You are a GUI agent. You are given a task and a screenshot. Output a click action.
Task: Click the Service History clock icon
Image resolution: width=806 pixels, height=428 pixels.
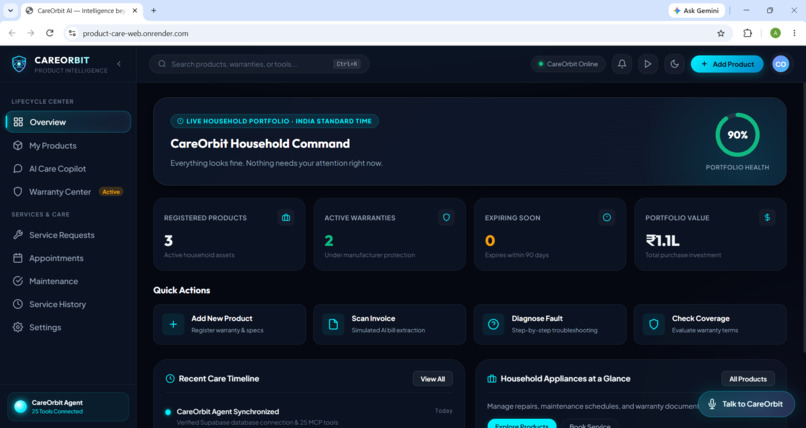[x=18, y=304]
